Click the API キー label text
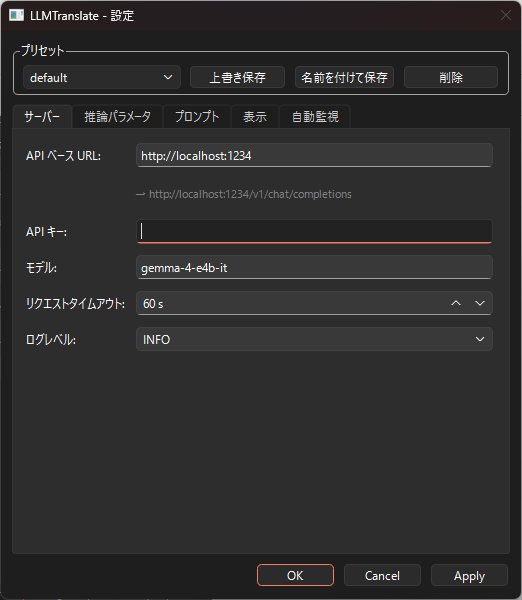522x600 pixels. pyautogui.click(x=46, y=232)
